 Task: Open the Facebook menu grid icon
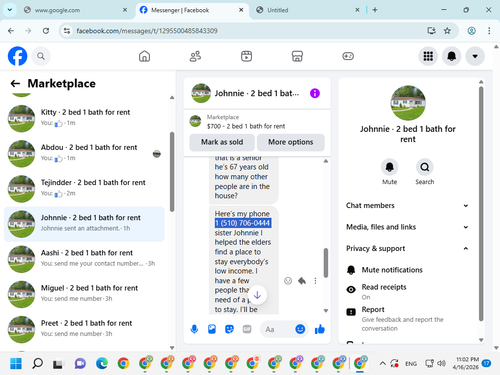coord(428,56)
